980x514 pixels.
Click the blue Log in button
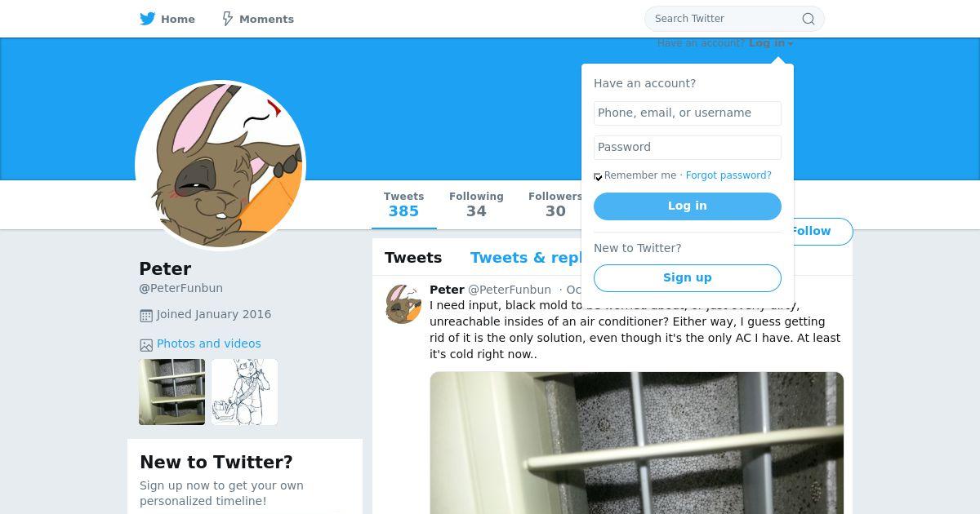688,206
